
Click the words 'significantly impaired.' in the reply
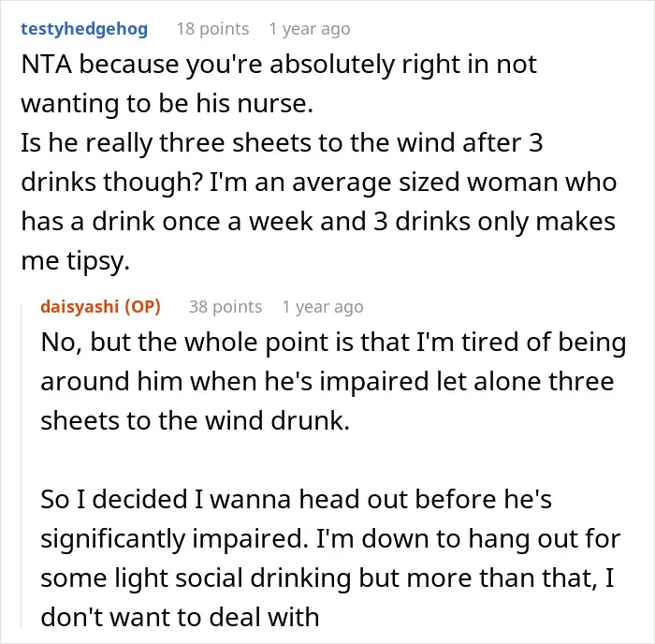[175, 539]
